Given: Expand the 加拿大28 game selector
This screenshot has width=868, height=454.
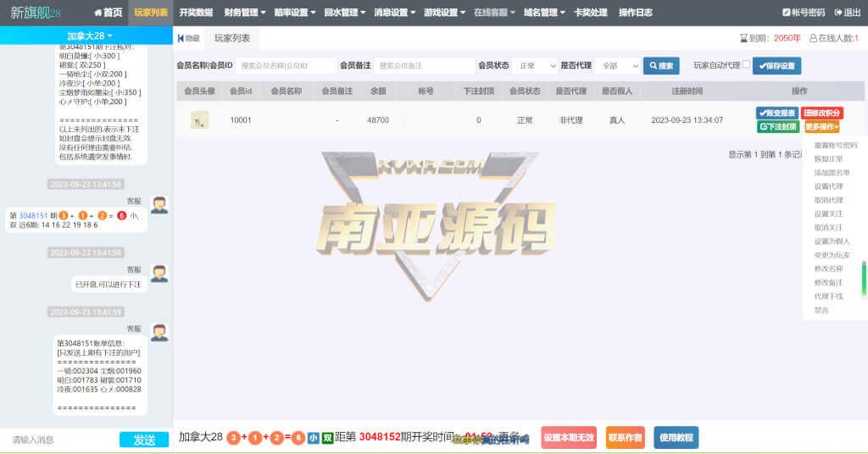Looking at the screenshot, I should [x=89, y=36].
